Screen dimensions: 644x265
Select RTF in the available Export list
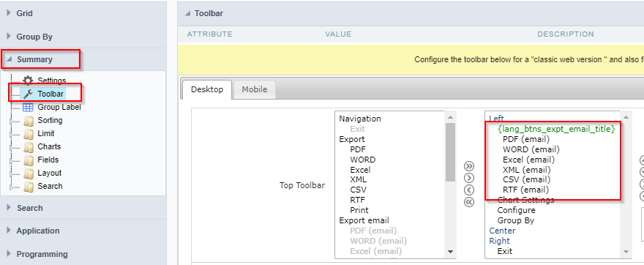click(x=358, y=200)
